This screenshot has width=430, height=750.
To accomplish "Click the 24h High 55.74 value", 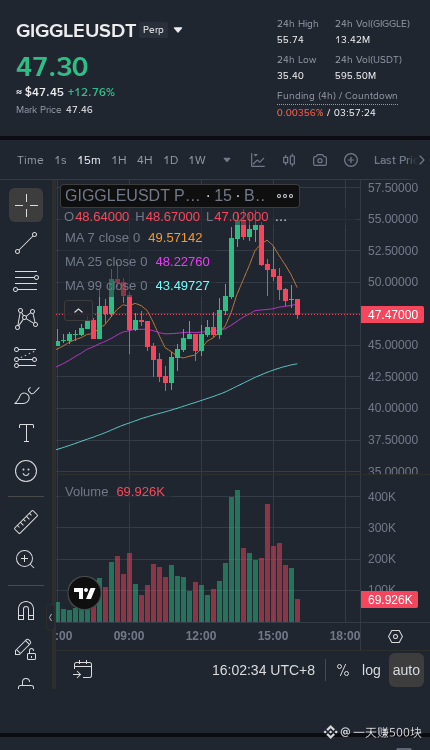I will tap(290, 40).
